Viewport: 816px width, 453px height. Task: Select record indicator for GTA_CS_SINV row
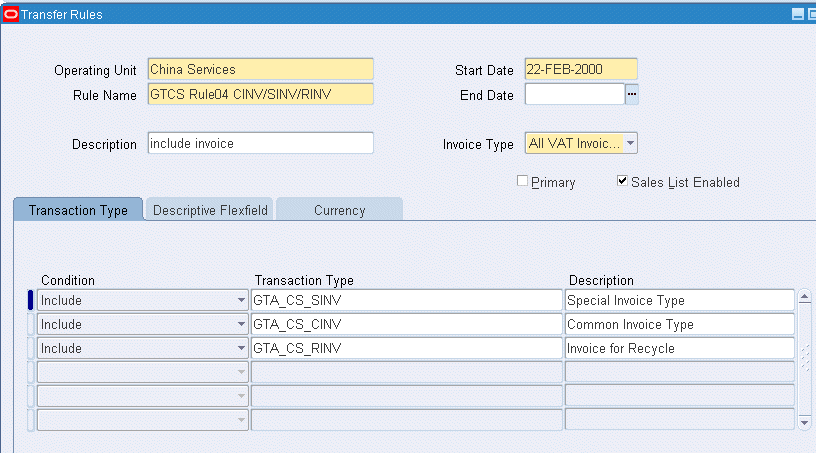(x=31, y=300)
